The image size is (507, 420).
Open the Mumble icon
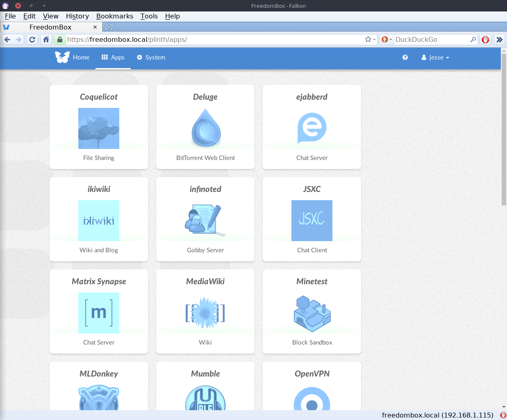click(205, 398)
